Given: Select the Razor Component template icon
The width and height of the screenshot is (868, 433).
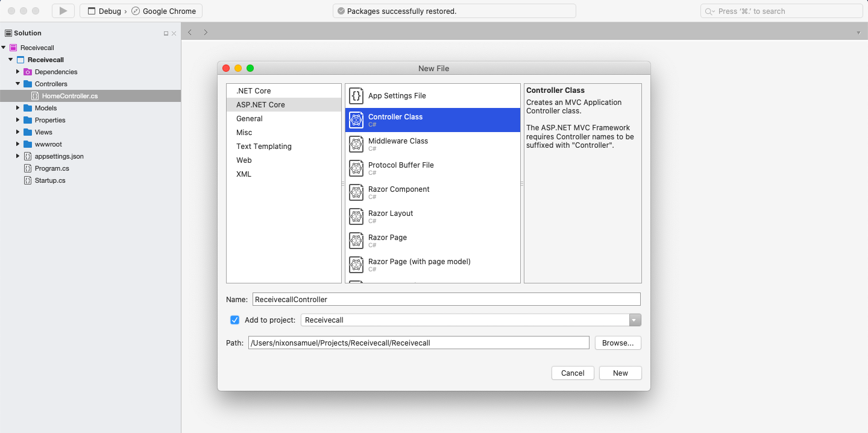Looking at the screenshot, I should [x=356, y=192].
